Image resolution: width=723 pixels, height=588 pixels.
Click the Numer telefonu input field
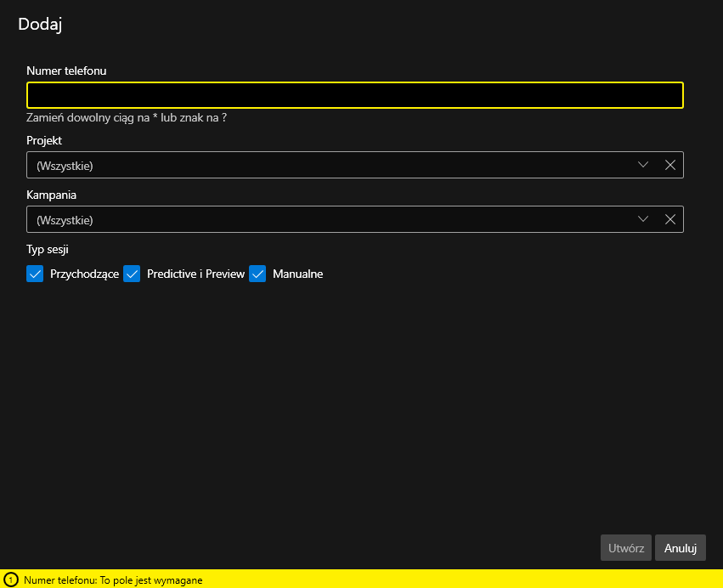[354, 95]
